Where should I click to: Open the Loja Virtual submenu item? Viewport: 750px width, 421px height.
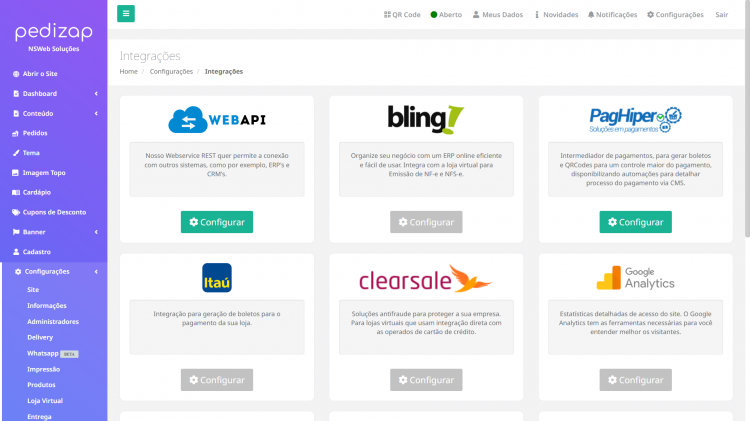click(x=44, y=401)
